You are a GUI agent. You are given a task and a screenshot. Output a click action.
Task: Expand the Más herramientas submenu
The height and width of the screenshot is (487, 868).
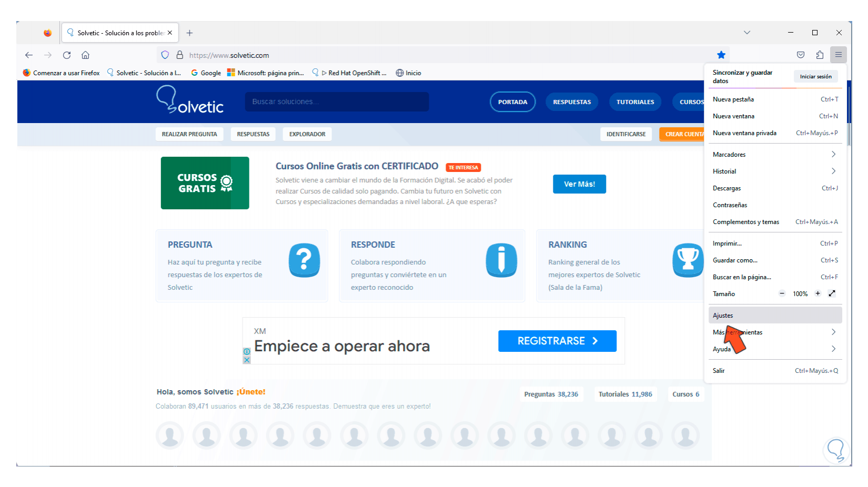[775, 332]
